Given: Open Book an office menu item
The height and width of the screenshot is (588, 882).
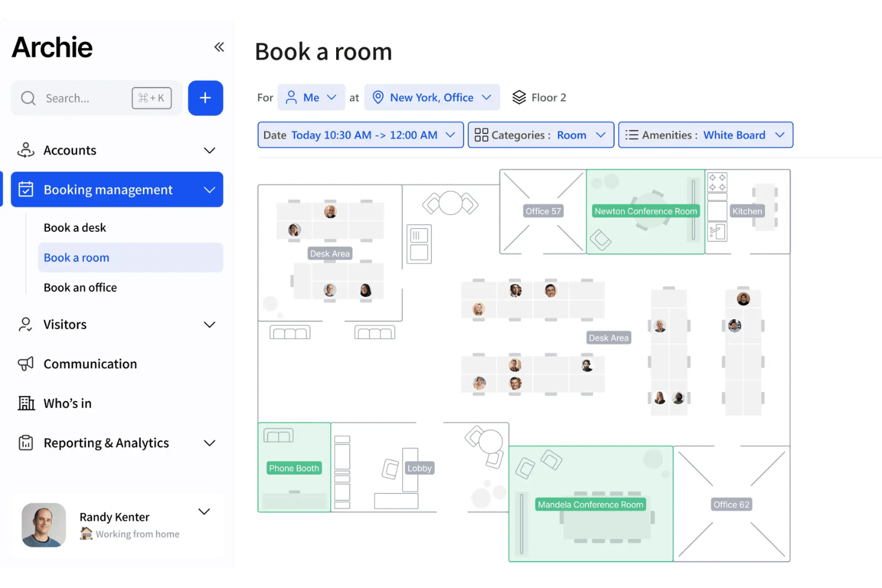Looking at the screenshot, I should point(80,287).
